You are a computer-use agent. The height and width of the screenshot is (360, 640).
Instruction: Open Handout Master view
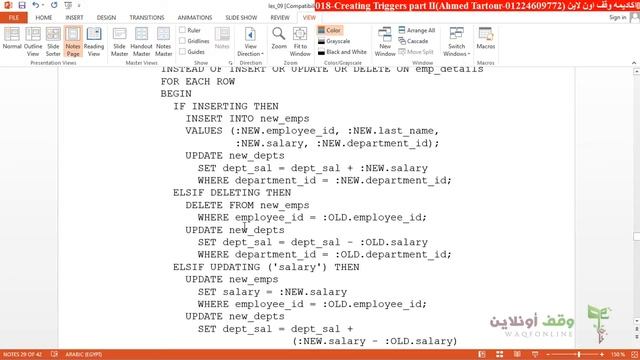pos(141,41)
